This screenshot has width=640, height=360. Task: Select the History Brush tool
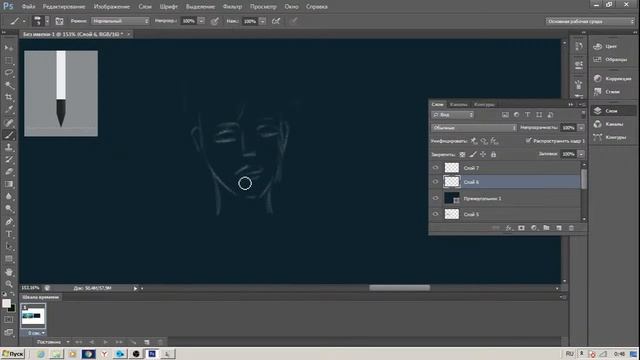[x=9, y=159]
